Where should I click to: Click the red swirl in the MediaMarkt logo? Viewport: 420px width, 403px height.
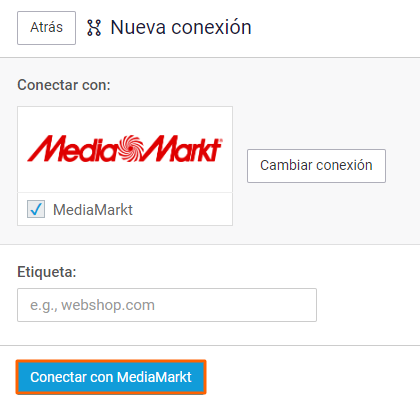click(x=131, y=148)
